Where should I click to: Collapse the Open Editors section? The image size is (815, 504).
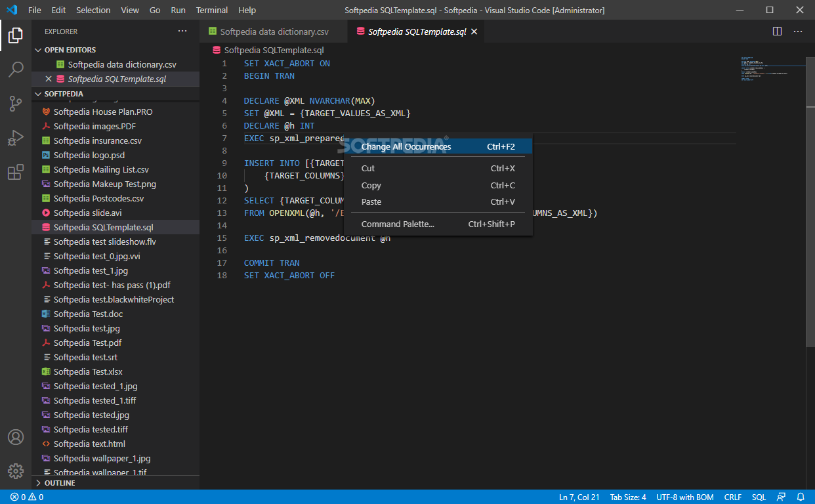point(115,50)
